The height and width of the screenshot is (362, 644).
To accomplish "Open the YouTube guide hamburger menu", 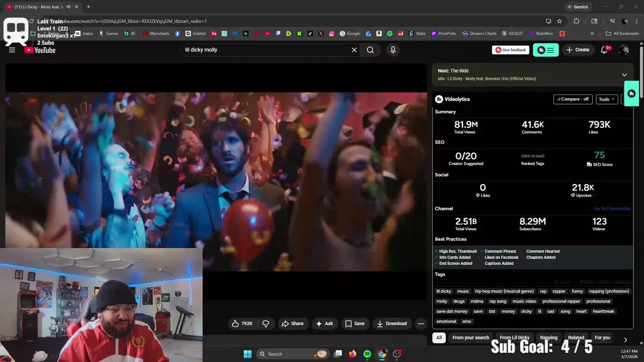I will coord(12,50).
